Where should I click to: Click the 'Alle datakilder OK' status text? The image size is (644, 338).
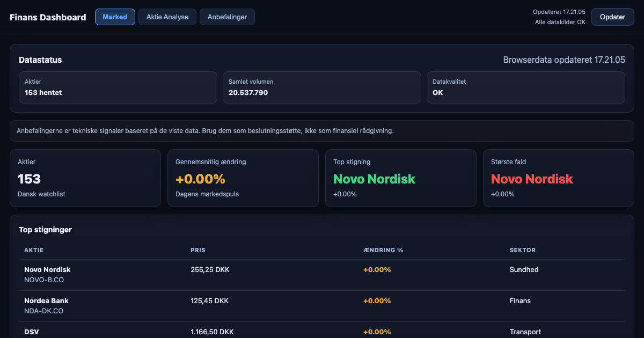tap(560, 22)
